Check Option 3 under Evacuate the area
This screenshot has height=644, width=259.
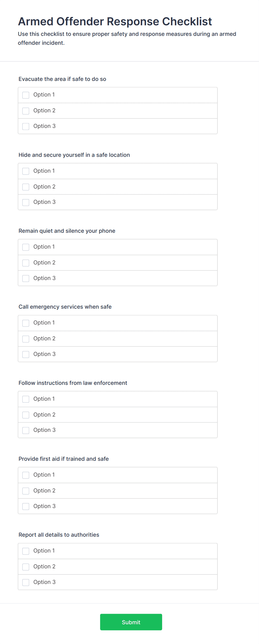(x=26, y=126)
